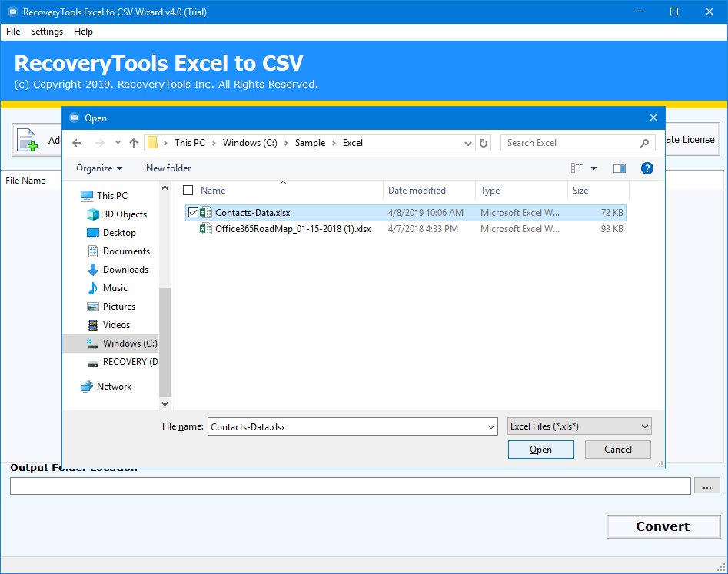Toggle the preview pane icon
The image size is (728, 574).
(620, 168)
